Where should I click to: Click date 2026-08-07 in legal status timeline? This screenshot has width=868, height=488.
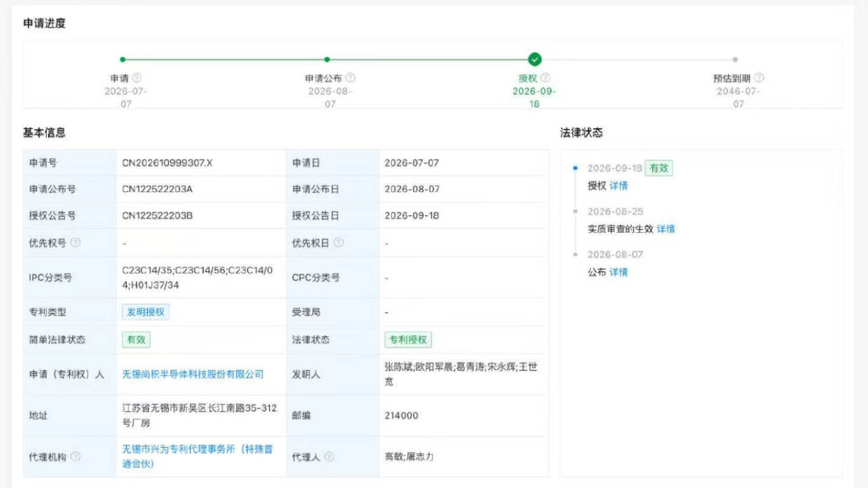pyautogui.click(x=615, y=255)
